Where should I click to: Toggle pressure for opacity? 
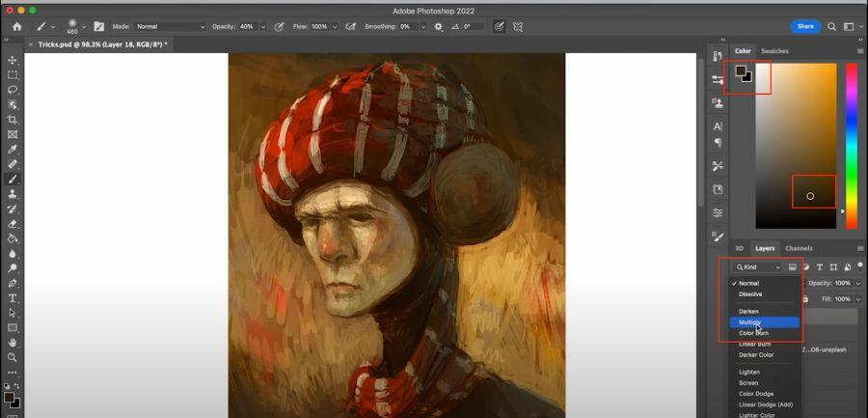pyautogui.click(x=279, y=27)
